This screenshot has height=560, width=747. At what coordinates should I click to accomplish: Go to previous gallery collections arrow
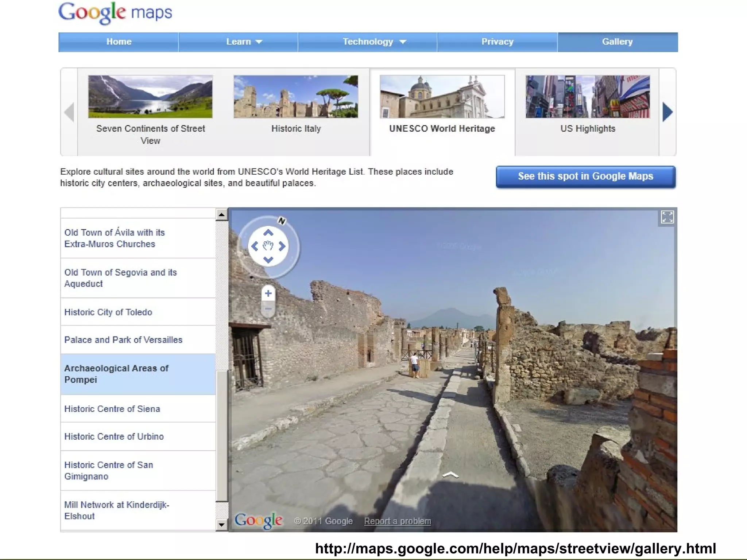click(x=69, y=112)
